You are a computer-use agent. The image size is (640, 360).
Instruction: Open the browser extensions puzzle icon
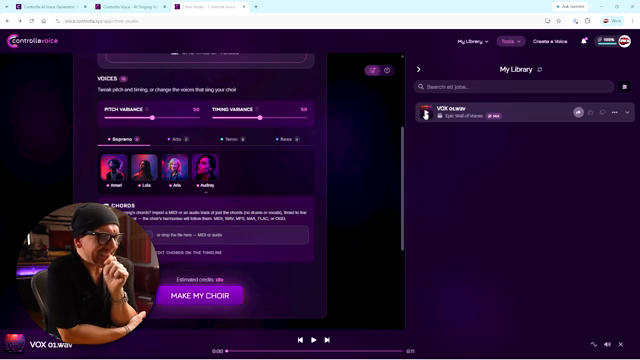pyautogui.click(x=588, y=21)
